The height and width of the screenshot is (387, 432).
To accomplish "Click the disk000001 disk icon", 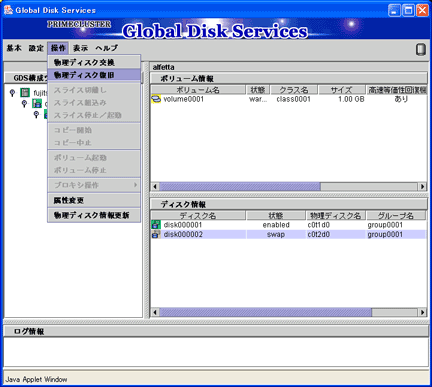I will [x=156, y=224].
